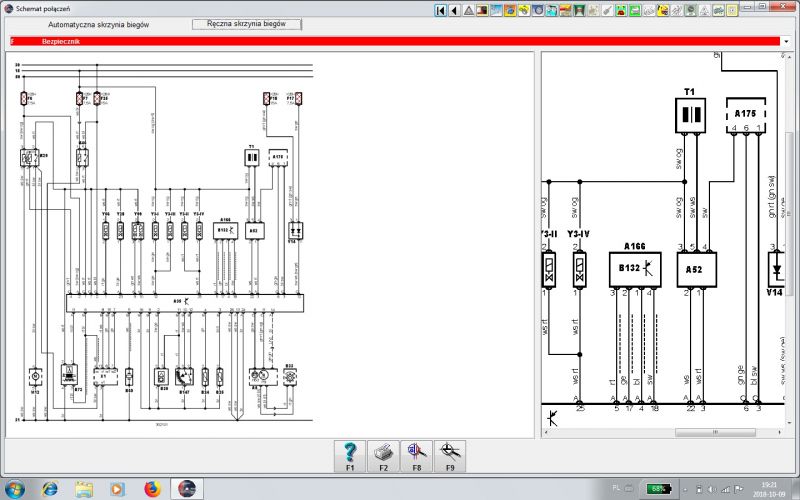Click the yellow-red striped toolbar icon
The height and width of the screenshot is (500, 800).
(x=565, y=10)
